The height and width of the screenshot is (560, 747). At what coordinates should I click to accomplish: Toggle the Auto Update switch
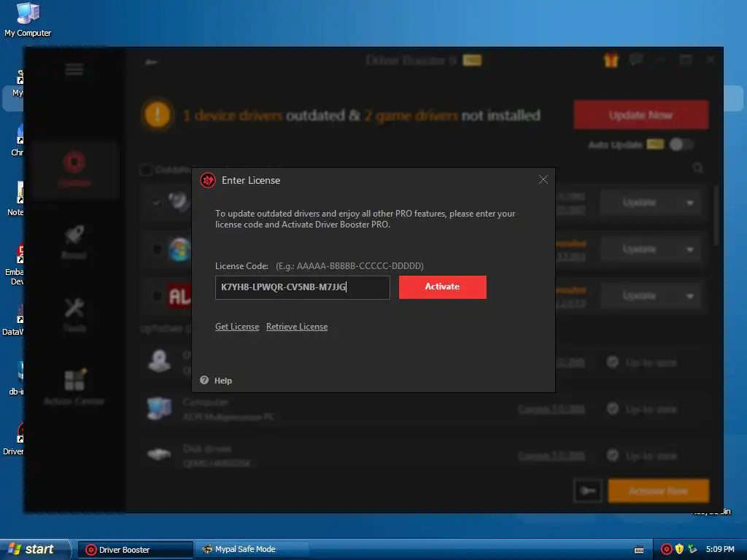tap(681, 144)
